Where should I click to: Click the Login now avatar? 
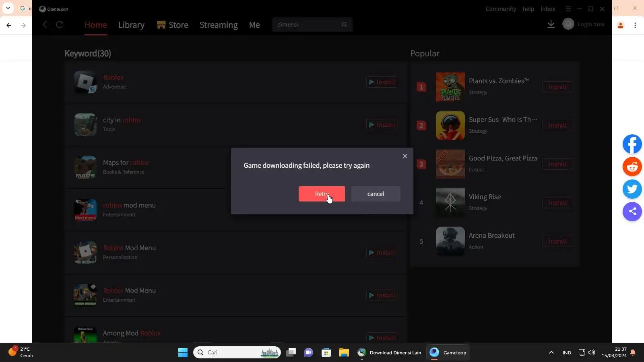pos(568,24)
